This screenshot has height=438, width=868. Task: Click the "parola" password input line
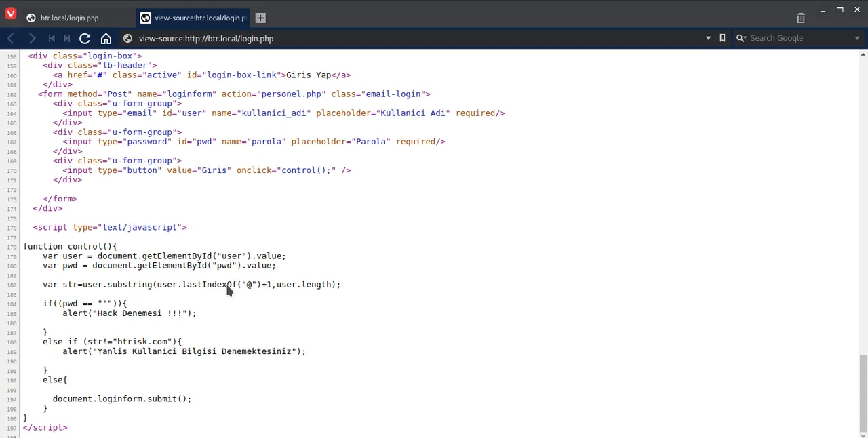[254, 141]
